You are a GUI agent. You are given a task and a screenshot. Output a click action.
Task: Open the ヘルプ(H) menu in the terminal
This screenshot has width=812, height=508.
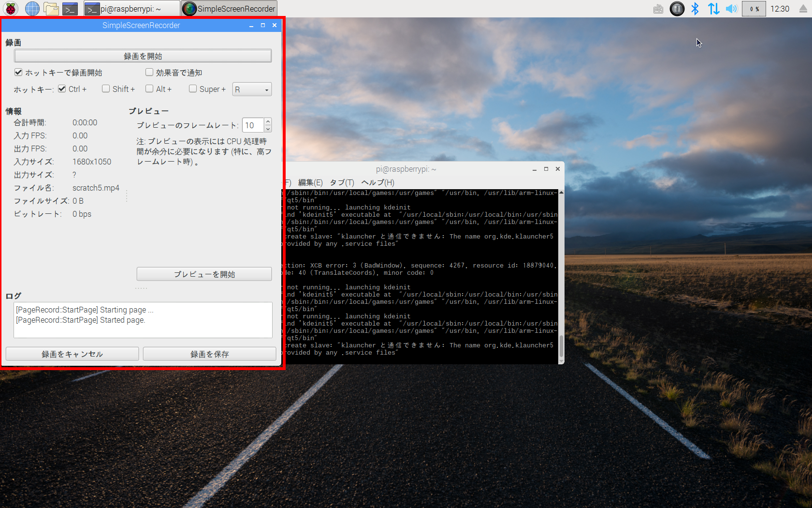[377, 182]
